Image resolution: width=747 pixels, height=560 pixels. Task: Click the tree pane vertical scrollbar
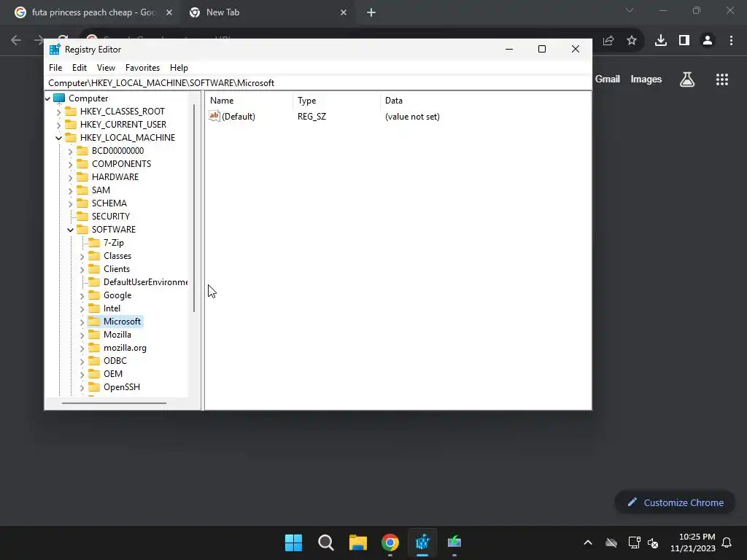coord(194,208)
